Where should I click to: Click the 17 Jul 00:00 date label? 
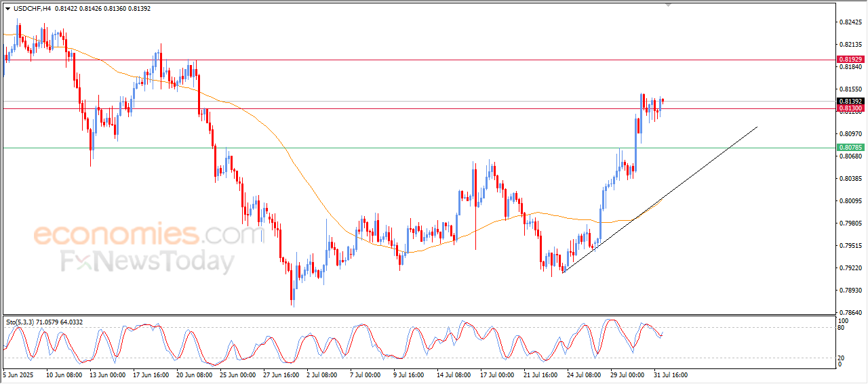[x=496, y=375]
